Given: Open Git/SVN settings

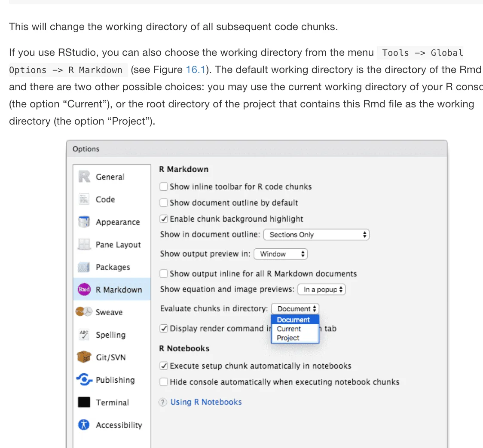Looking at the screenshot, I should point(112,357).
